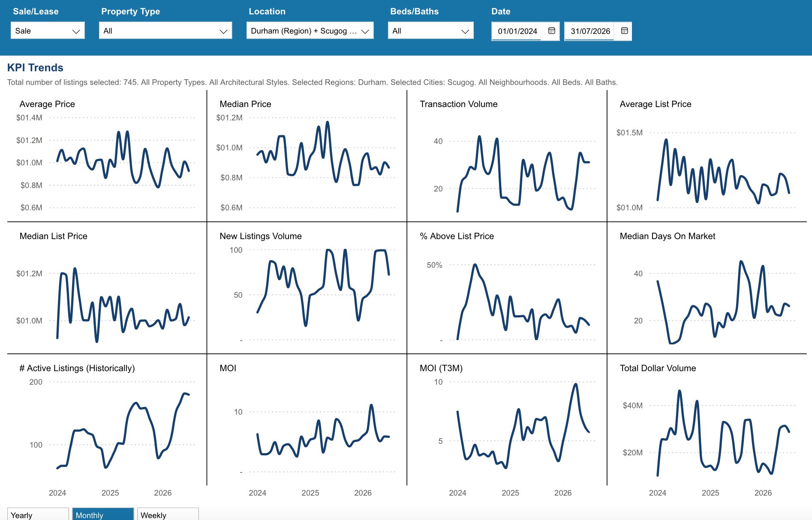The image size is (812, 520).
Task: Open the Beds/Baths dropdown
Action: (431, 31)
